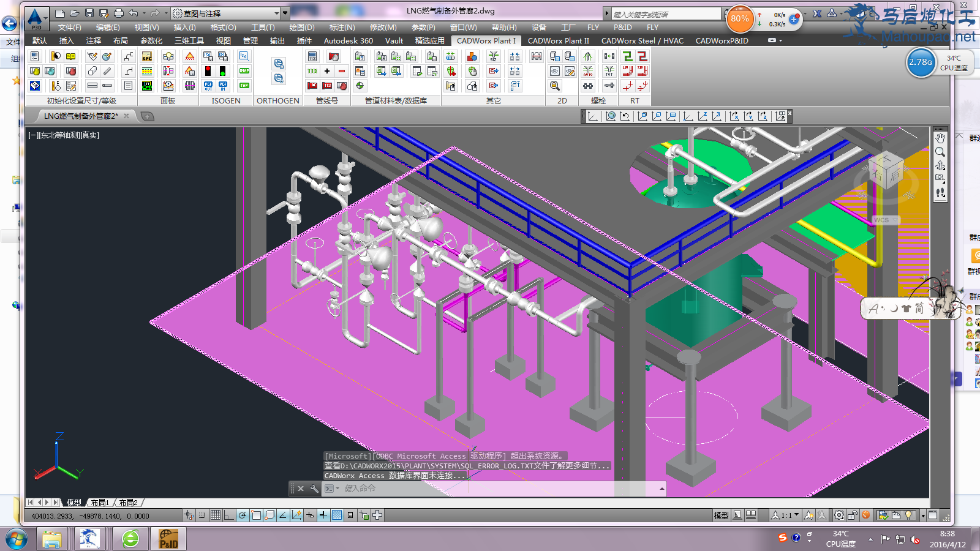Open the 编辑(E) menu
This screenshot has width=980, height=551.
point(108,28)
